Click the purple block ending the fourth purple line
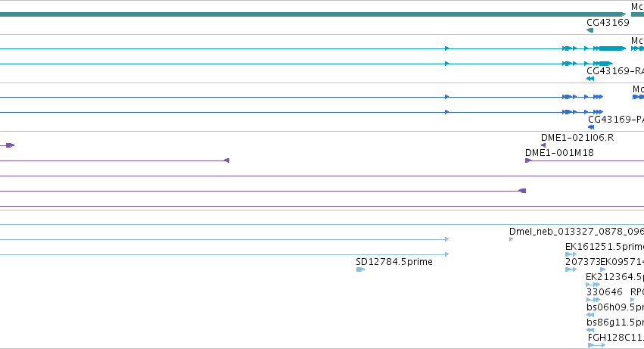 click(522, 191)
